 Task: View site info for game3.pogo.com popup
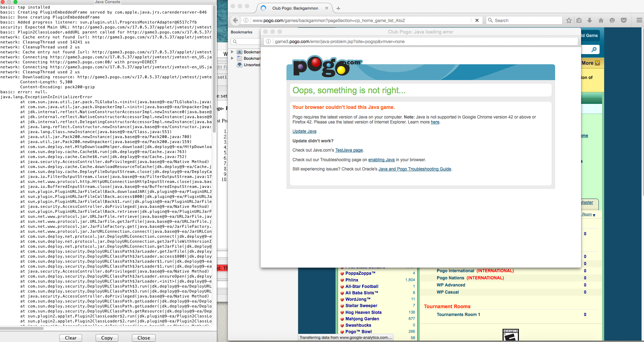[x=268, y=42]
